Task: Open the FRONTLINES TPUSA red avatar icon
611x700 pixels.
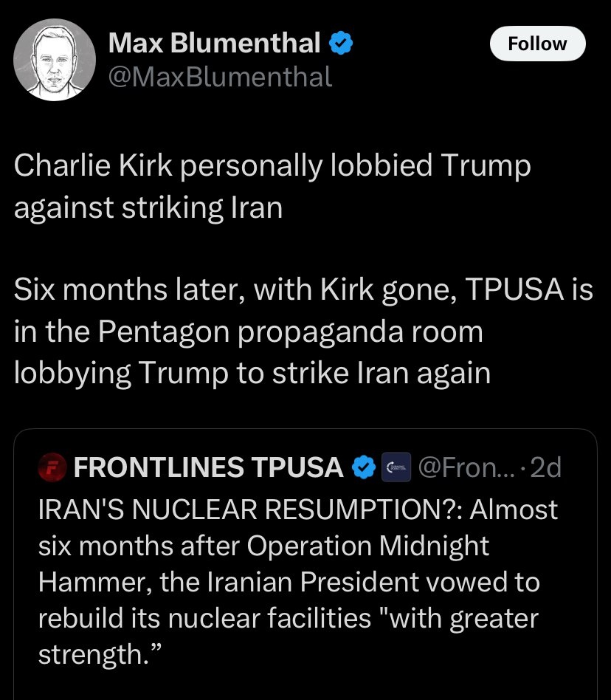Action: pos(53,467)
